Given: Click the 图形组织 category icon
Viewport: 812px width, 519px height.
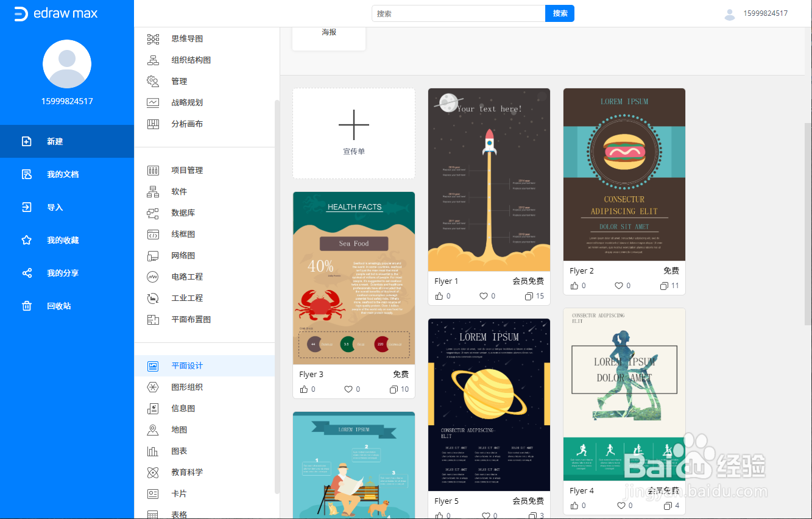Looking at the screenshot, I should click(153, 387).
